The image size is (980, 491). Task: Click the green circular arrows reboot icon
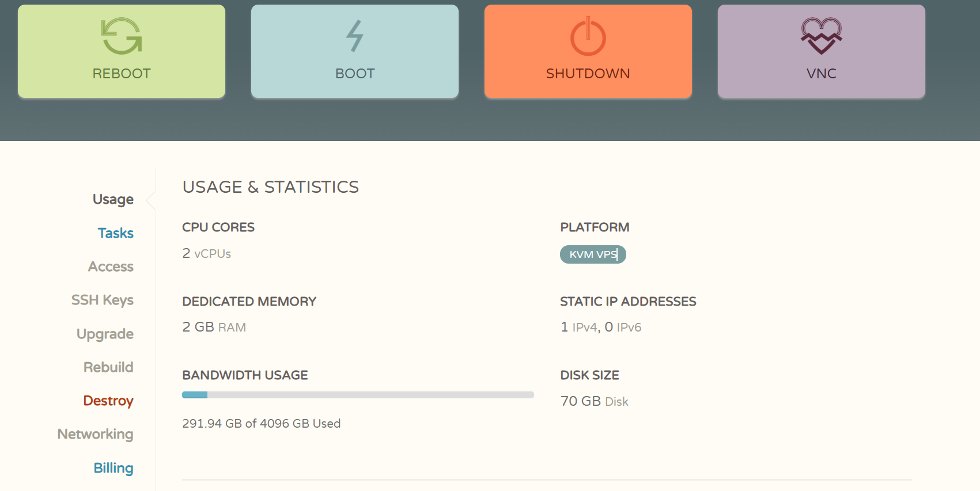[122, 36]
